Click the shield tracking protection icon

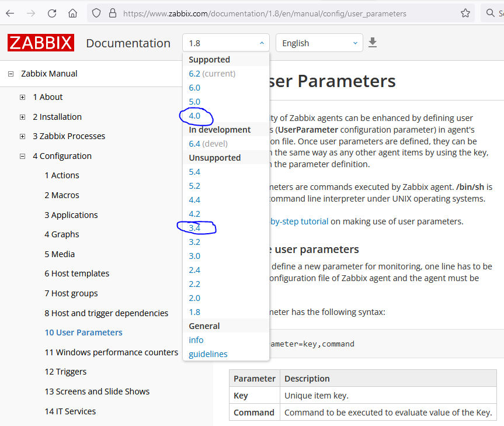pyautogui.click(x=97, y=13)
